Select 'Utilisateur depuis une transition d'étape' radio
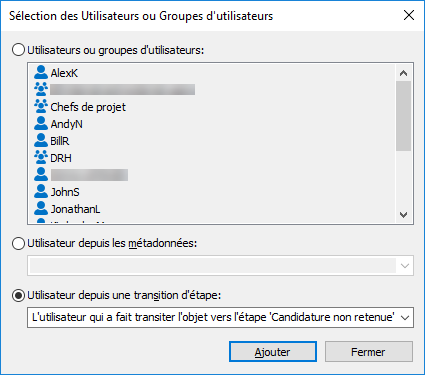The height and width of the screenshot is (375, 425). pyautogui.click(x=18, y=295)
